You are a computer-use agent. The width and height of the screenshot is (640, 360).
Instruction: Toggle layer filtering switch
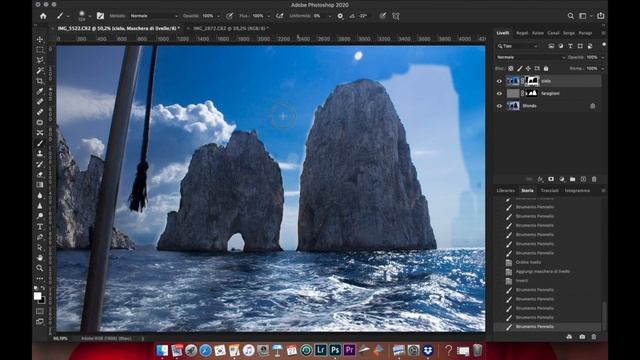point(604,44)
